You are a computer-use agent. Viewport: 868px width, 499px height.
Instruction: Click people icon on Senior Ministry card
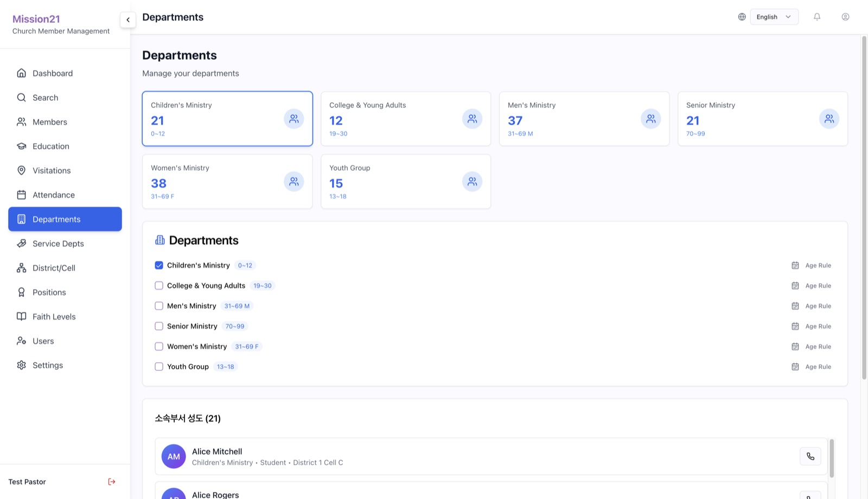pos(829,119)
